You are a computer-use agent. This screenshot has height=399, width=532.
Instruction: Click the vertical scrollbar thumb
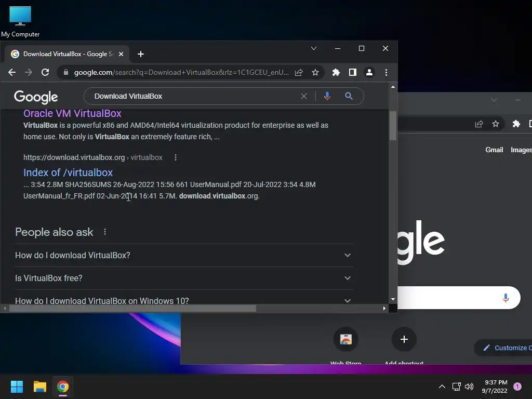pos(393,126)
